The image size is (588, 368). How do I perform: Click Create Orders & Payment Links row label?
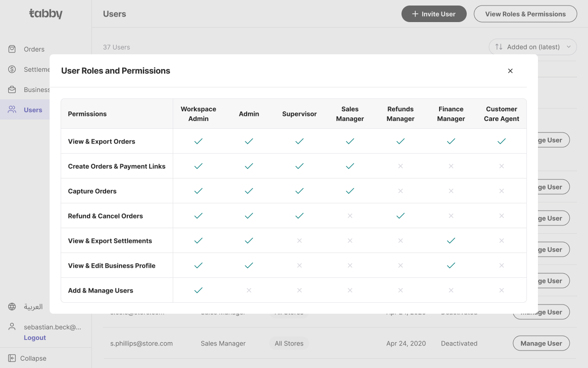tap(117, 166)
